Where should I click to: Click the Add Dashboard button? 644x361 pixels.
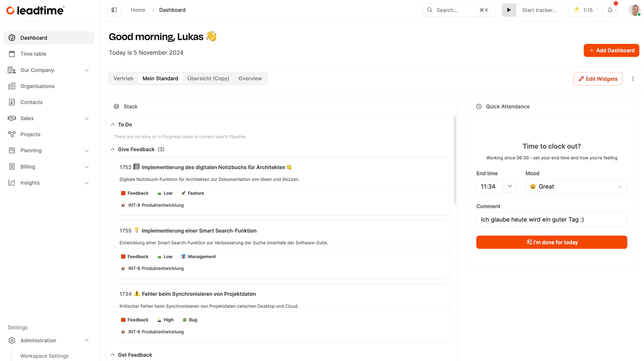coord(611,50)
